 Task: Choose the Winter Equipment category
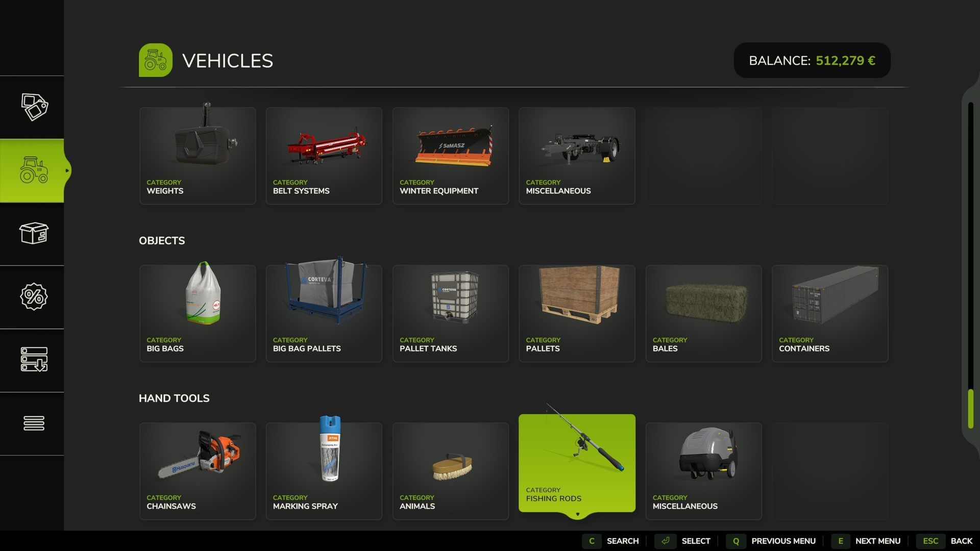pos(451,156)
